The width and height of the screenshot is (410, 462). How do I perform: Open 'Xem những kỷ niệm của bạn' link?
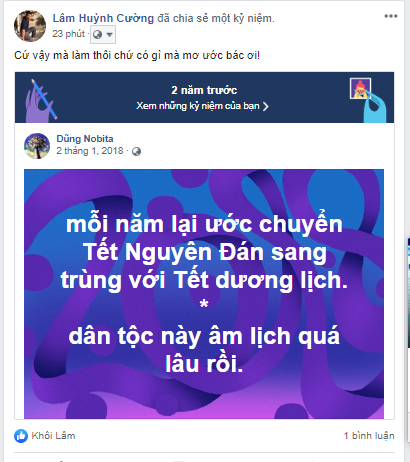198,106
